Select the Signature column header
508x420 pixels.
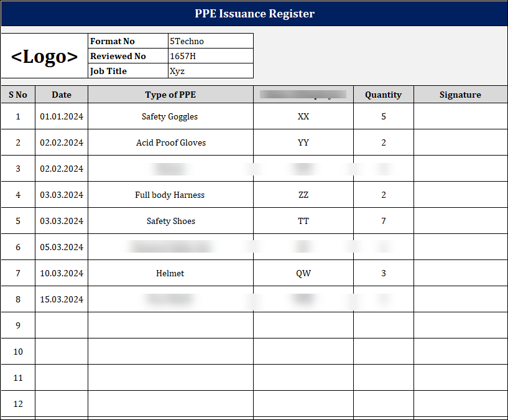(x=461, y=95)
